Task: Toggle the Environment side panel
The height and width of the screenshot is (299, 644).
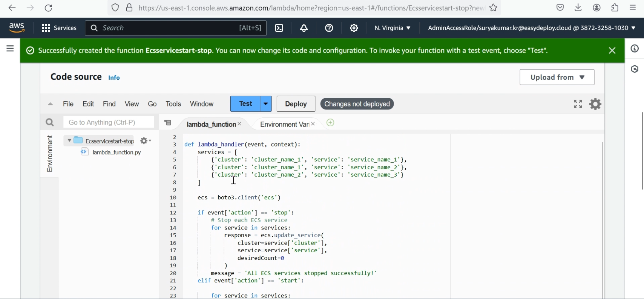Action: [49, 154]
